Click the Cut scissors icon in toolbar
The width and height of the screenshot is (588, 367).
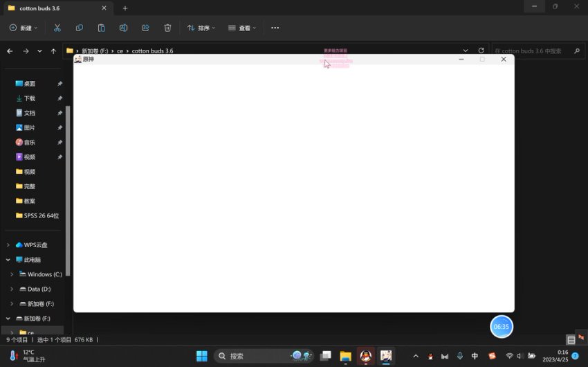coord(57,28)
